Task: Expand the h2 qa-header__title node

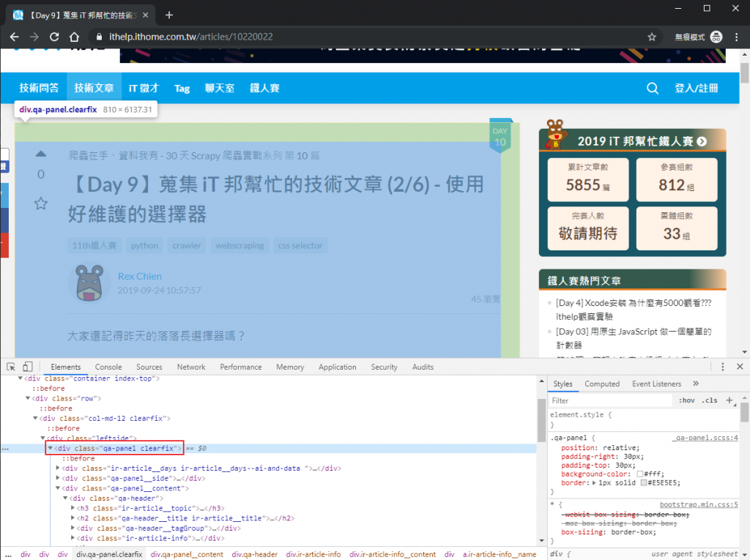Action: (x=73, y=518)
